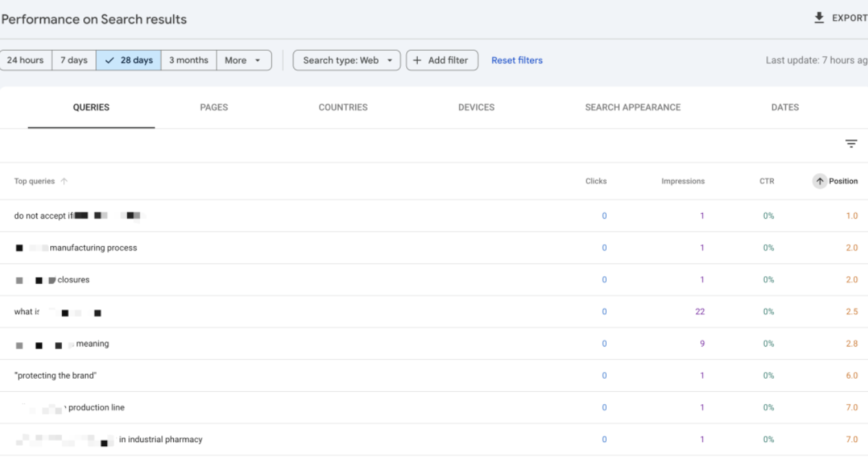Viewport: 868px width, 462px height.
Task: Open the table filter rows icon
Action: pyautogui.click(x=852, y=144)
